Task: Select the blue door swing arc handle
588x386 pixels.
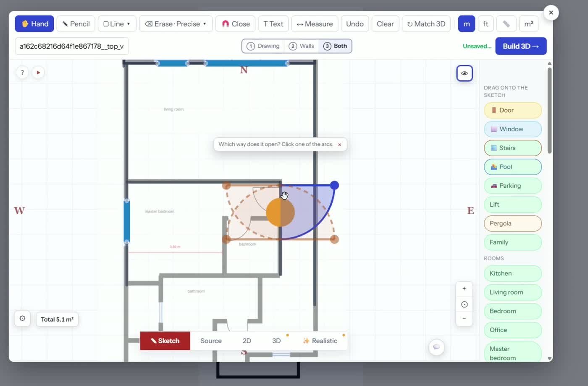Action: point(334,185)
